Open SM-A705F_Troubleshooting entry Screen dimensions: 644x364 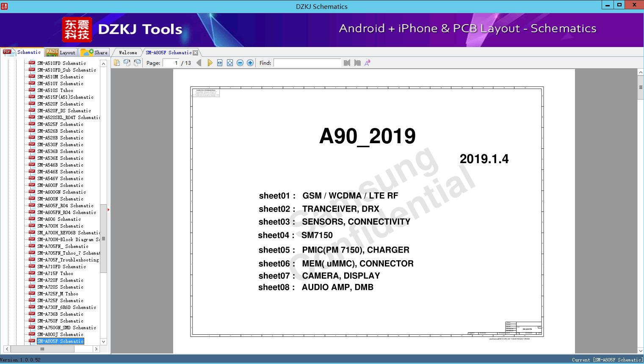pyautogui.click(x=68, y=260)
